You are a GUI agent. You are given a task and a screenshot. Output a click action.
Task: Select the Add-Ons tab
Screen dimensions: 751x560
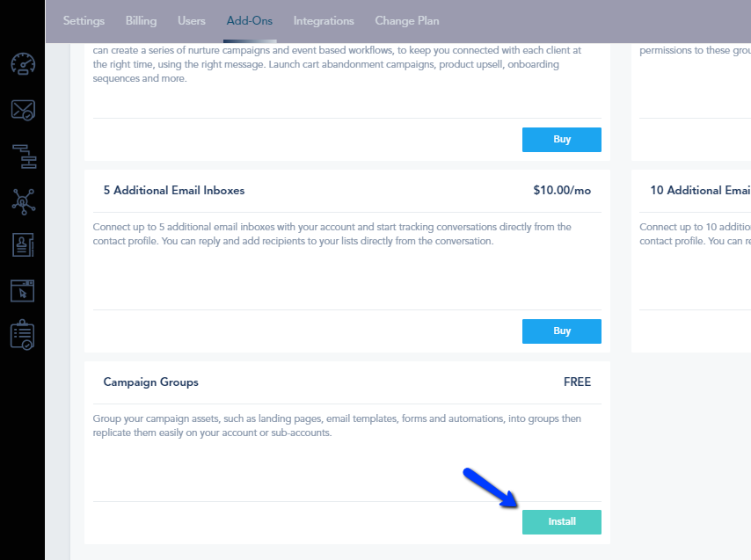tap(250, 21)
